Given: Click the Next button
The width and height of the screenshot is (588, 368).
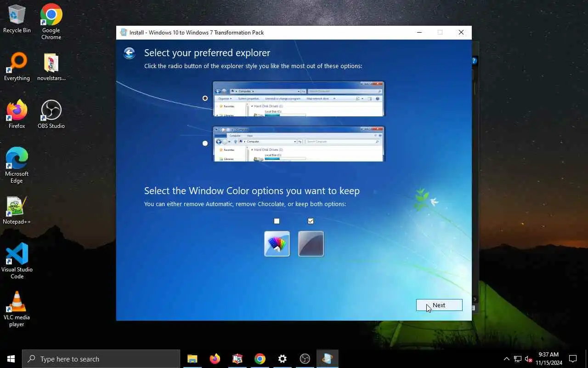Looking at the screenshot, I should click(439, 305).
